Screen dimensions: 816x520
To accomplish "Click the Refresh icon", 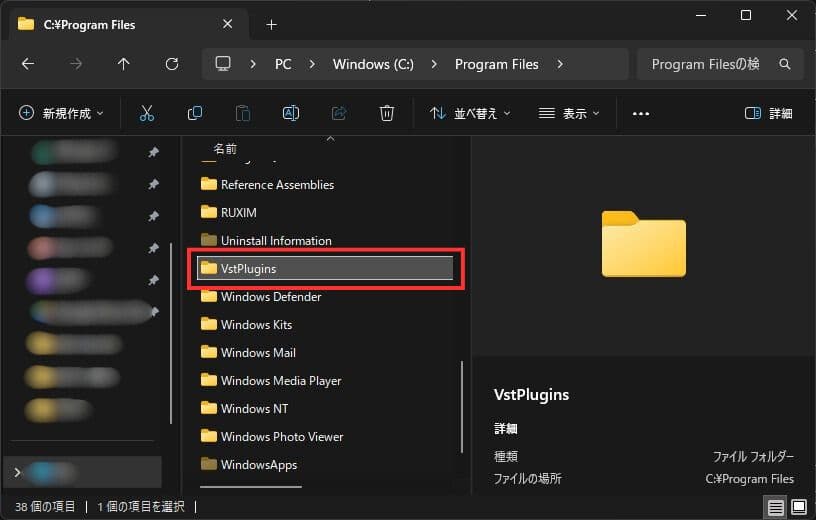I will pos(172,64).
